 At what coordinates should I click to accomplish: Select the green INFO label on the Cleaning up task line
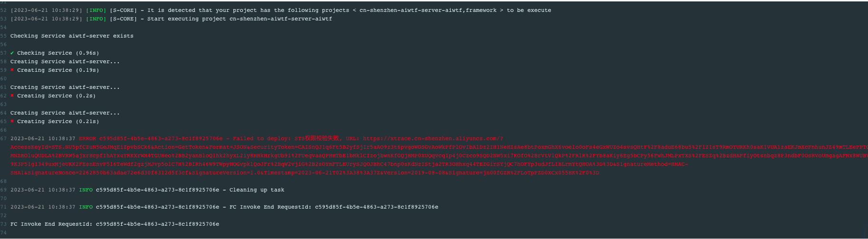[x=86, y=190]
